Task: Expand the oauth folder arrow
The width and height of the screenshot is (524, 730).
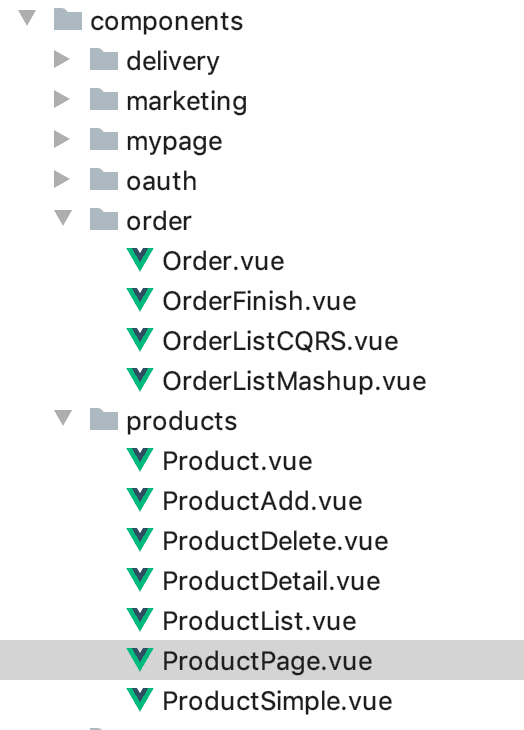Action: [62, 179]
